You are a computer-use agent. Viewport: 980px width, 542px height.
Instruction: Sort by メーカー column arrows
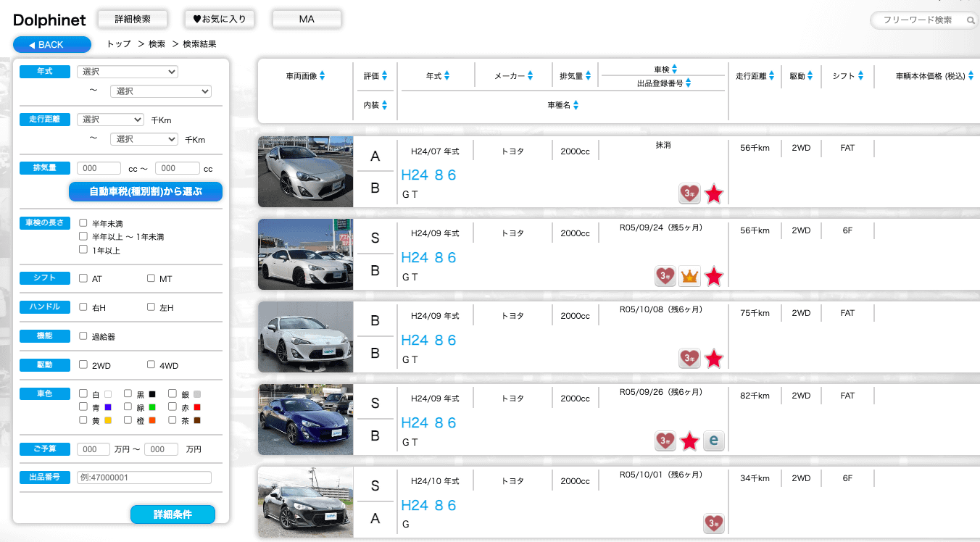click(530, 75)
